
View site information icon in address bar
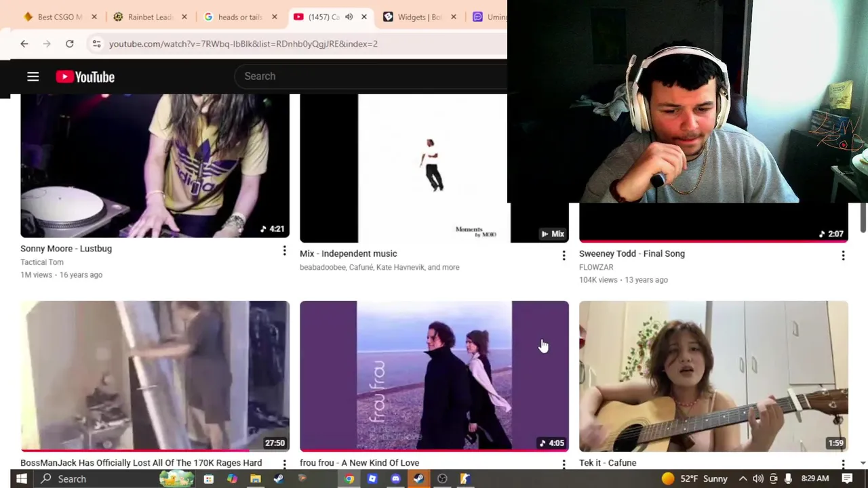point(96,43)
